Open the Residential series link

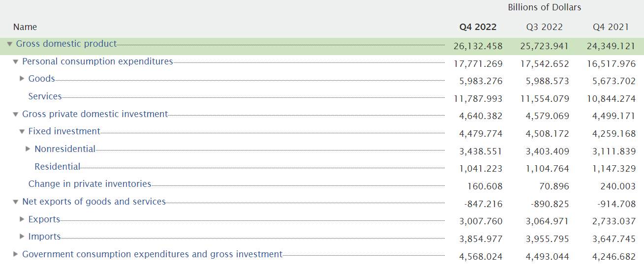coord(58,167)
